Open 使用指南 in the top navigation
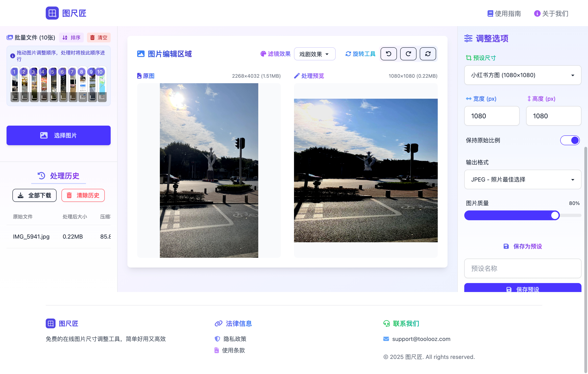This screenshot has height=374, width=588. click(504, 13)
